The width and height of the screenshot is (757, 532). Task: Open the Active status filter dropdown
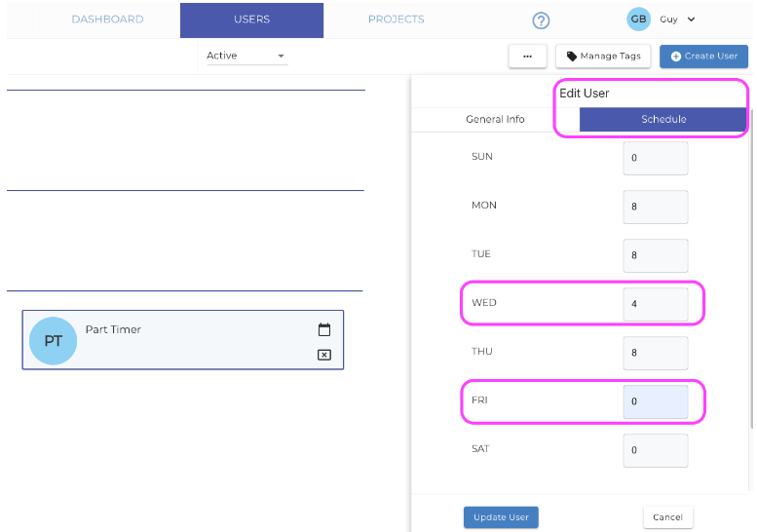click(x=246, y=56)
